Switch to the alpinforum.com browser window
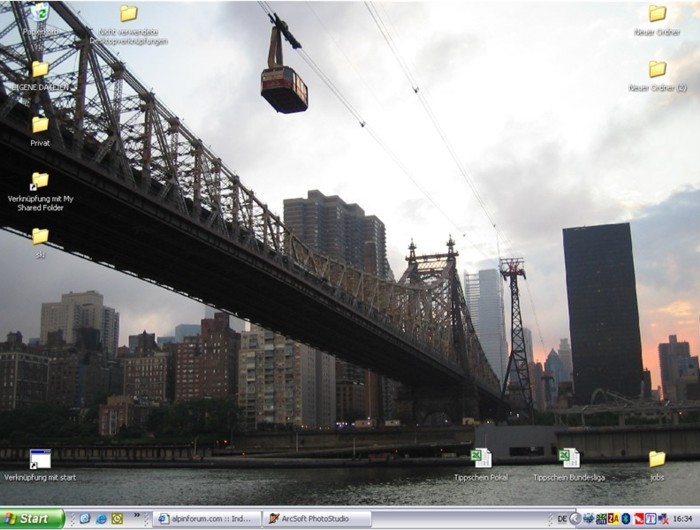 206,519
